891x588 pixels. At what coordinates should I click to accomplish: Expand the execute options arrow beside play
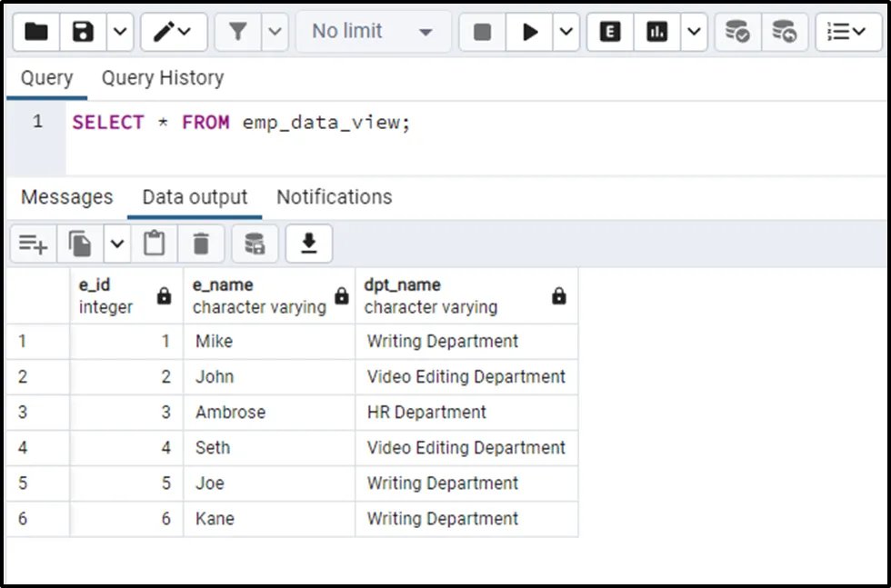coord(566,32)
